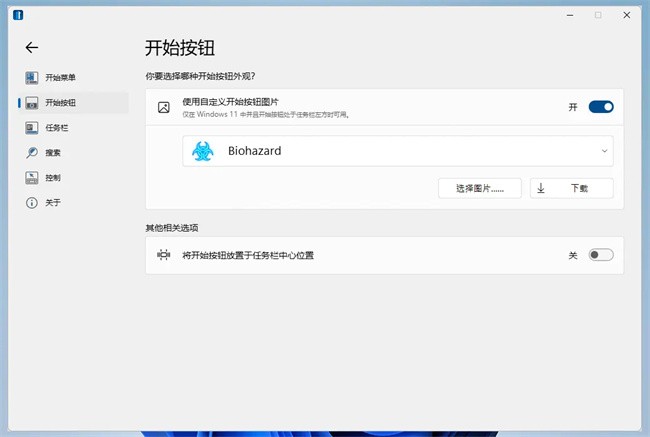Click the 关于 info icon

click(32, 203)
